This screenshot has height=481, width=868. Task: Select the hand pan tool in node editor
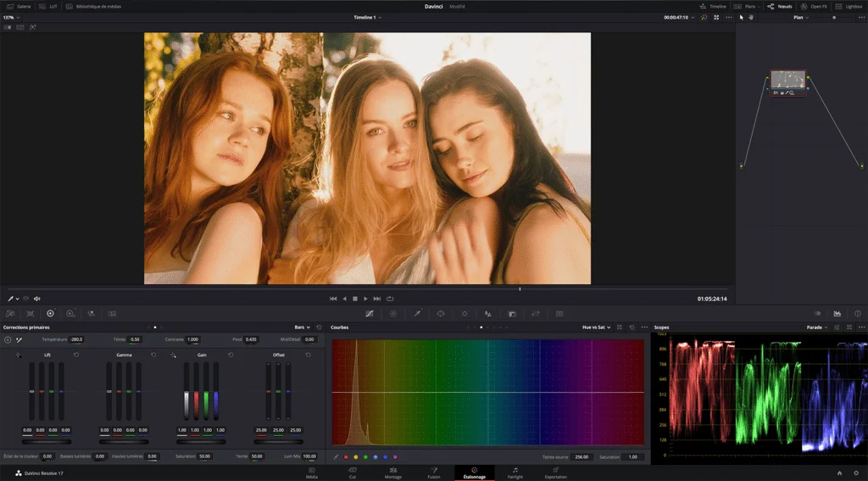[751, 17]
